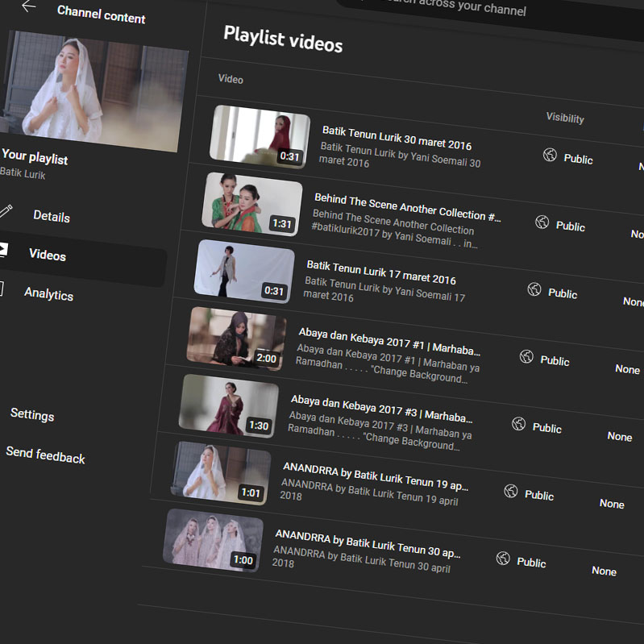Open the Details menu item
This screenshot has height=644, width=644.
click(x=52, y=216)
